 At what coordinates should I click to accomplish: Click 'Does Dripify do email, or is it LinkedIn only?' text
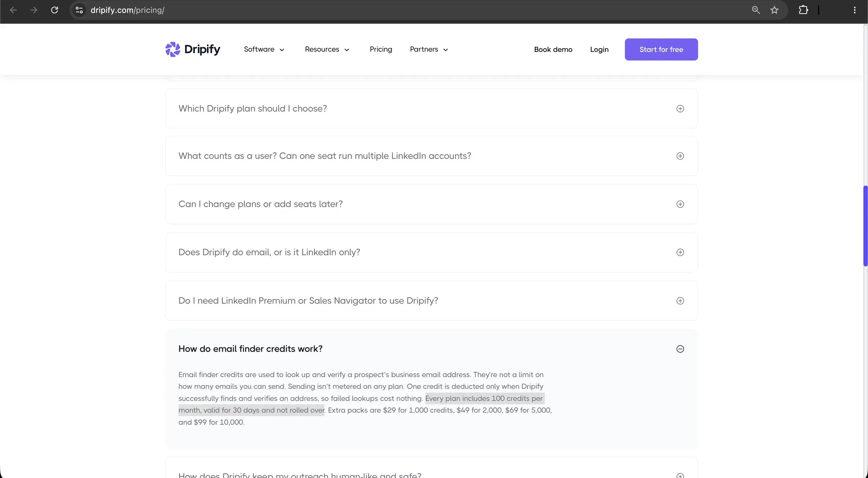pos(269,252)
